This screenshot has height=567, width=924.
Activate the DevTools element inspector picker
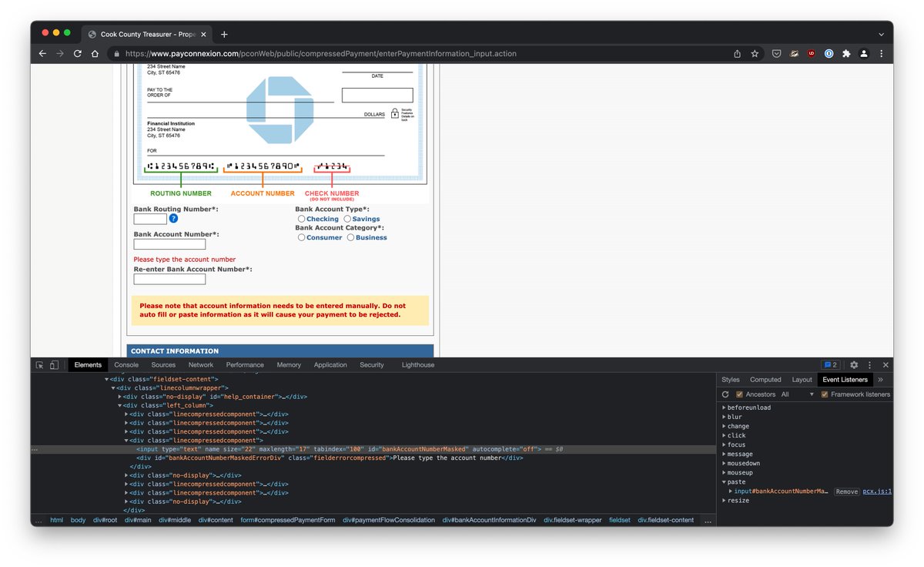pyautogui.click(x=39, y=365)
